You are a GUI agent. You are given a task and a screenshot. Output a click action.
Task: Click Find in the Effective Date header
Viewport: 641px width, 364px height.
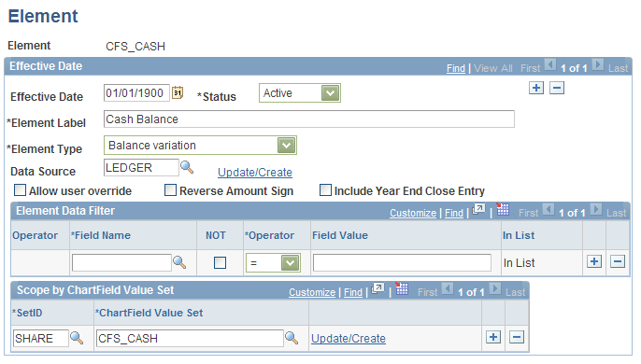(x=456, y=68)
